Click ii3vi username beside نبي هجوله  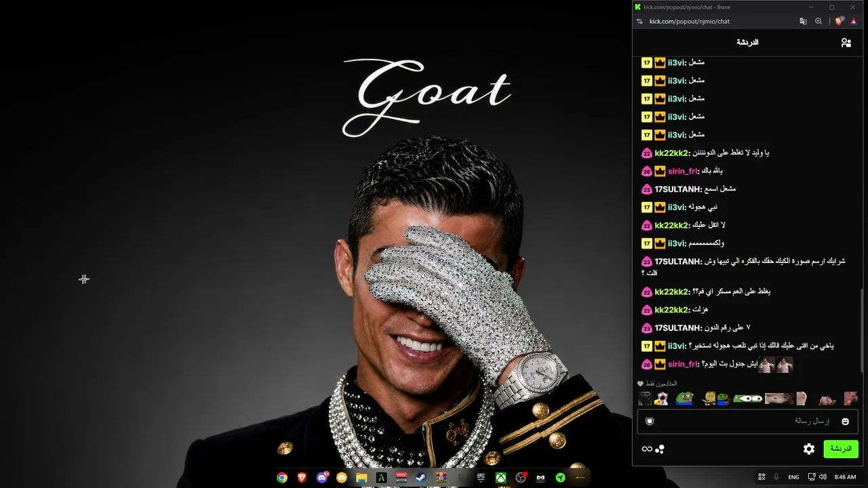pos(677,207)
